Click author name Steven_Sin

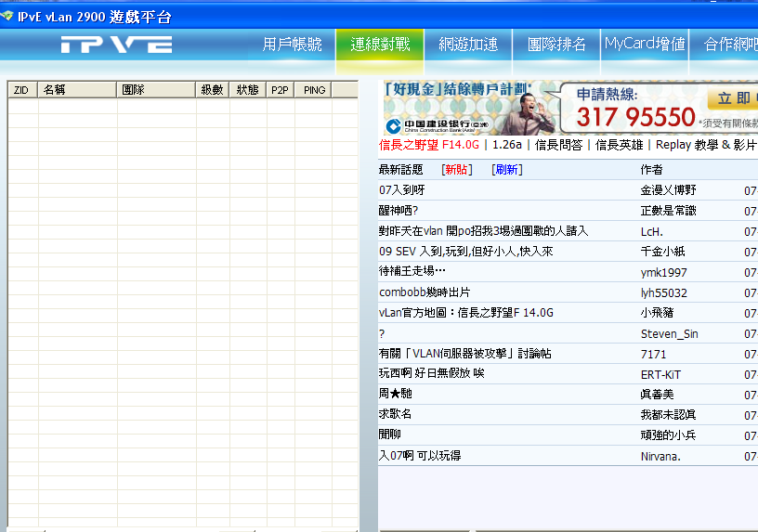(669, 333)
